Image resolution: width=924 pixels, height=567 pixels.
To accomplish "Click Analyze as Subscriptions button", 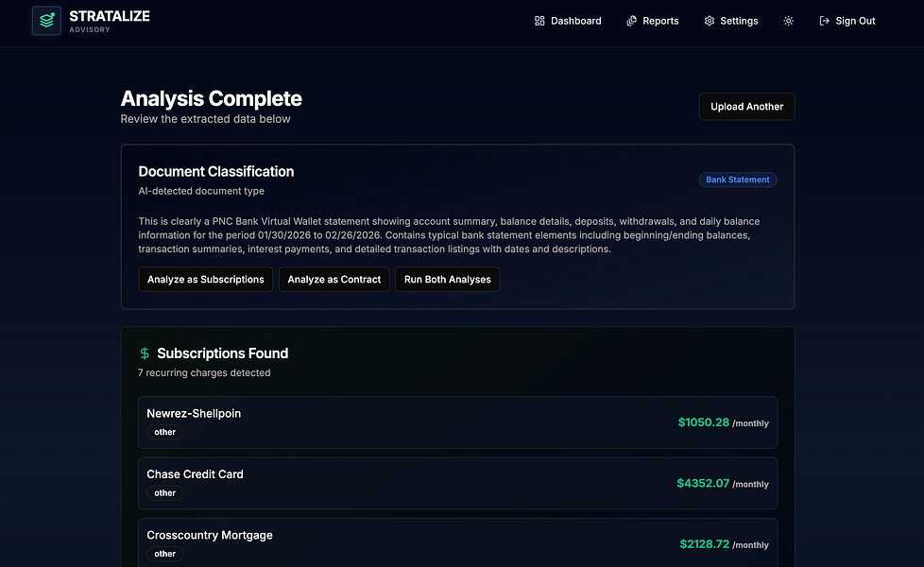I will pyautogui.click(x=206, y=280).
